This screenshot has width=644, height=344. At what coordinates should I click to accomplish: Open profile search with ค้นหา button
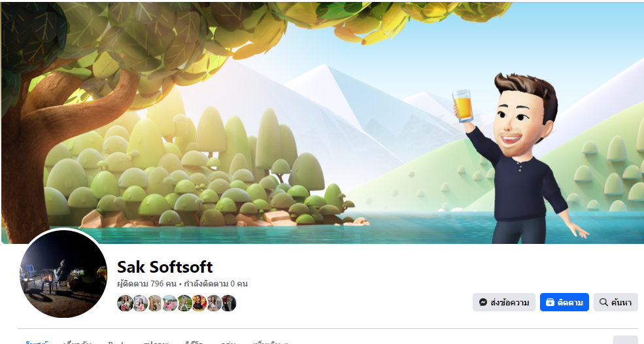[616, 302]
